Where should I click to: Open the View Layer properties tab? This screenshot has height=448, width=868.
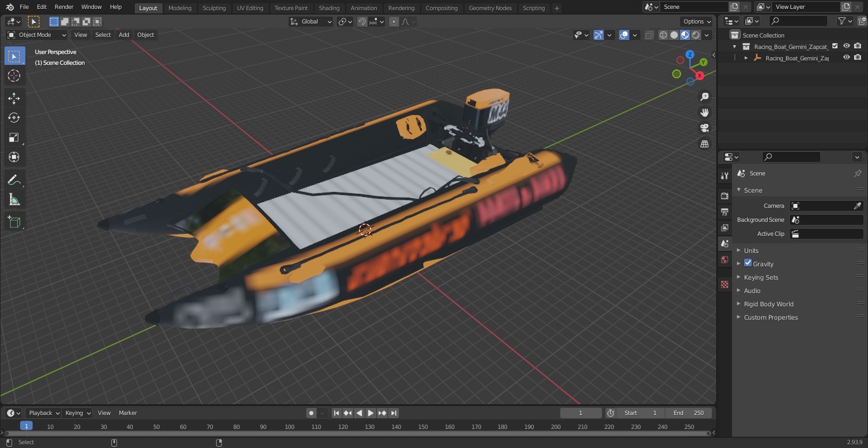click(x=724, y=227)
